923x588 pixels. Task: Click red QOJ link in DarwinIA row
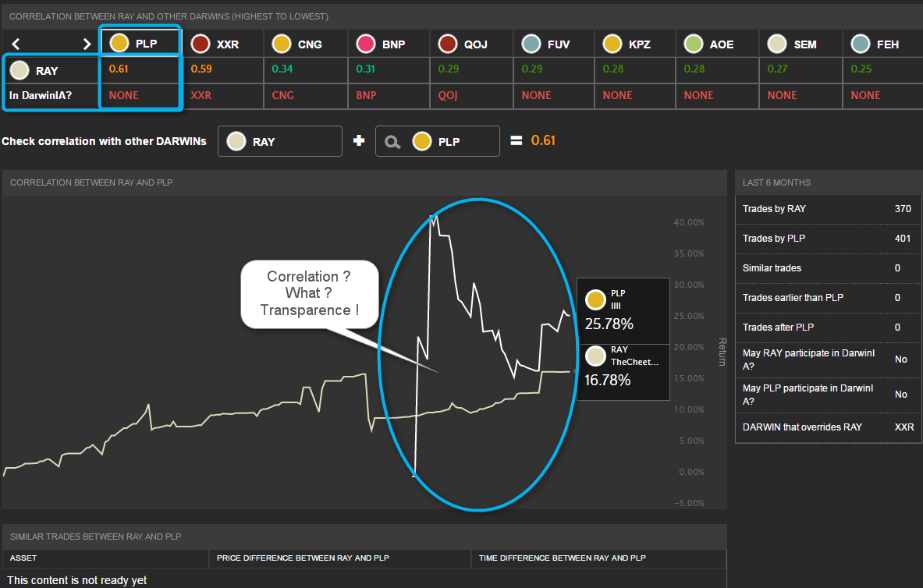(x=448, y=95)
